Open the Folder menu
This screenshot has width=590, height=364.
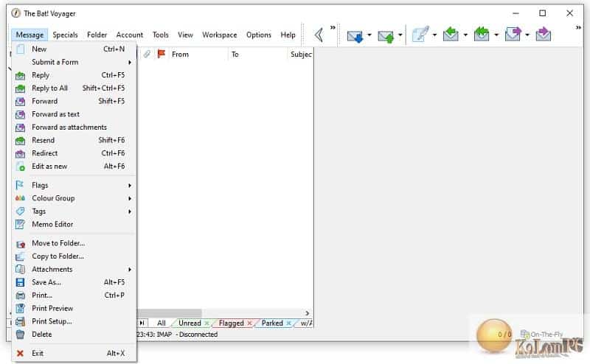pyautogui.click(x=97, y=35)
